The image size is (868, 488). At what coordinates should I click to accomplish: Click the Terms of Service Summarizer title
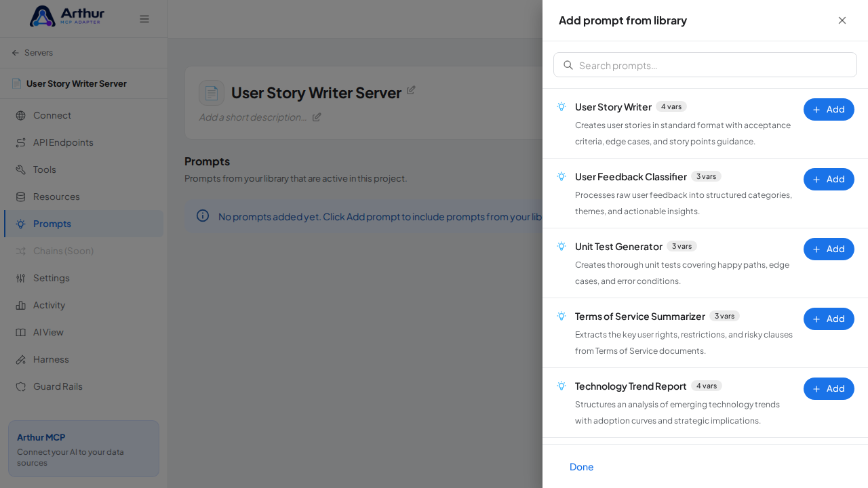(x=640, y=317)
